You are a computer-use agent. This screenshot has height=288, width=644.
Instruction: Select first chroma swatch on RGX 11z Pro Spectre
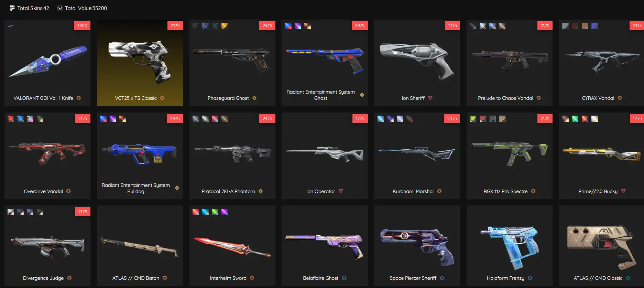pyautogui.click(x=473, y=119)
